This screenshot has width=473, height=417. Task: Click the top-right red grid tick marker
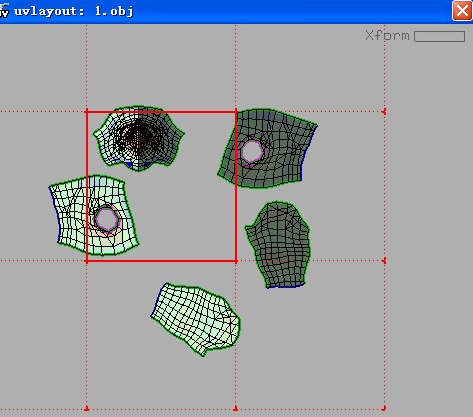click(x=384, y=112)
